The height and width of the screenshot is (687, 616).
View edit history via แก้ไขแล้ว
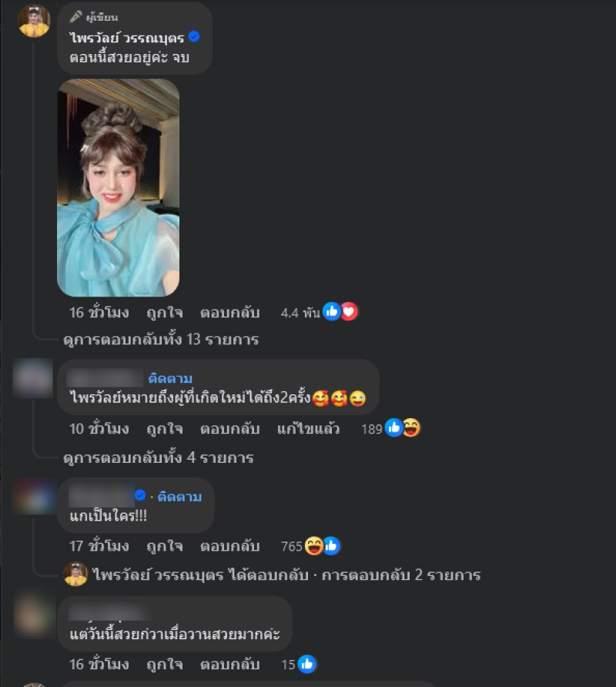pyautogui.click(x=308, y=428)
